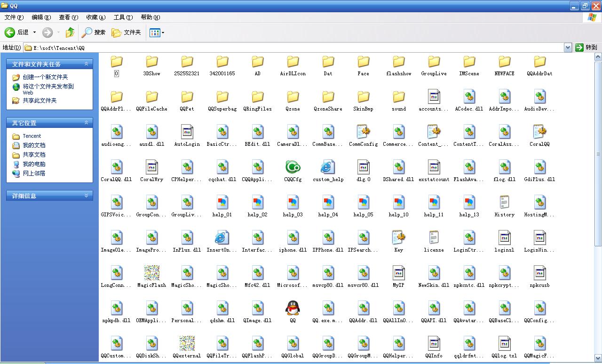This screenshot has width=602, height=364.
Task: Select the History text file
Action: 504,203
